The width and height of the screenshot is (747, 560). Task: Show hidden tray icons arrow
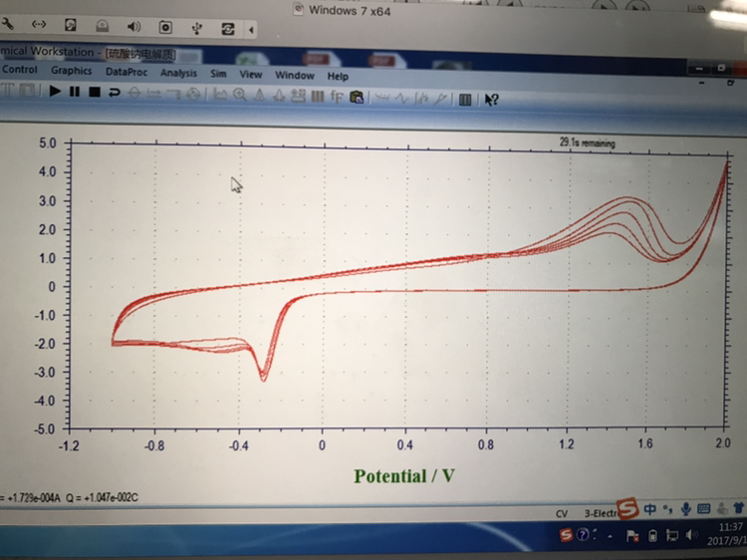611,537
